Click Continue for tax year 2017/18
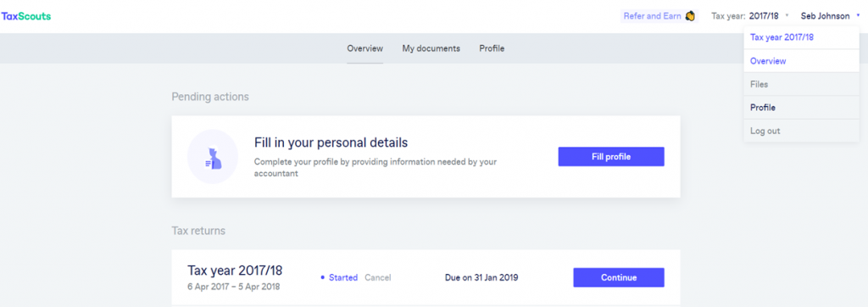The width and height of the screenshot is (868, 307). pyautogui.click(x=619, y=277)
